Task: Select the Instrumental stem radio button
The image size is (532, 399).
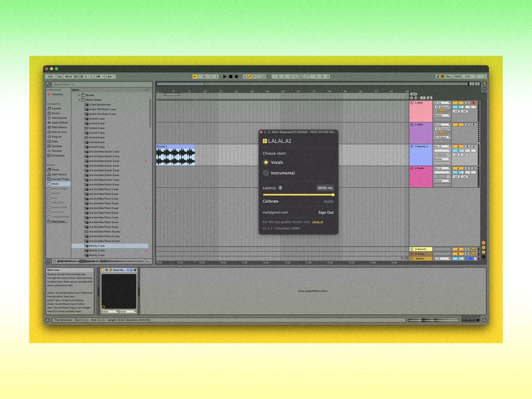Action: click(x=266, y=173)
